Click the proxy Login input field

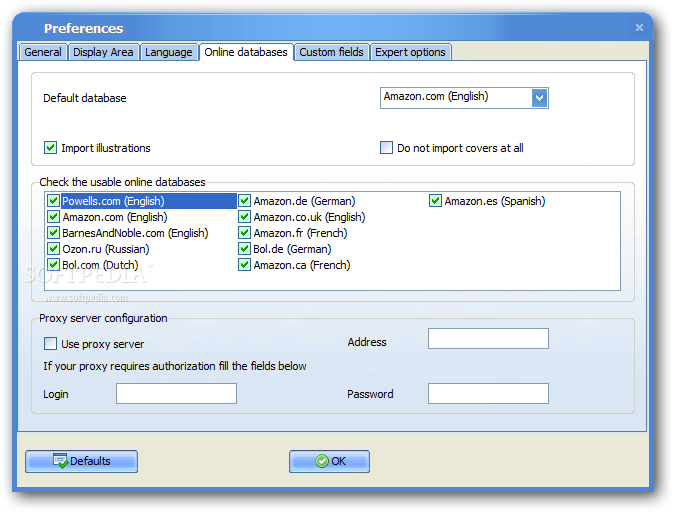pyautogui.click(x=176, y=393)
